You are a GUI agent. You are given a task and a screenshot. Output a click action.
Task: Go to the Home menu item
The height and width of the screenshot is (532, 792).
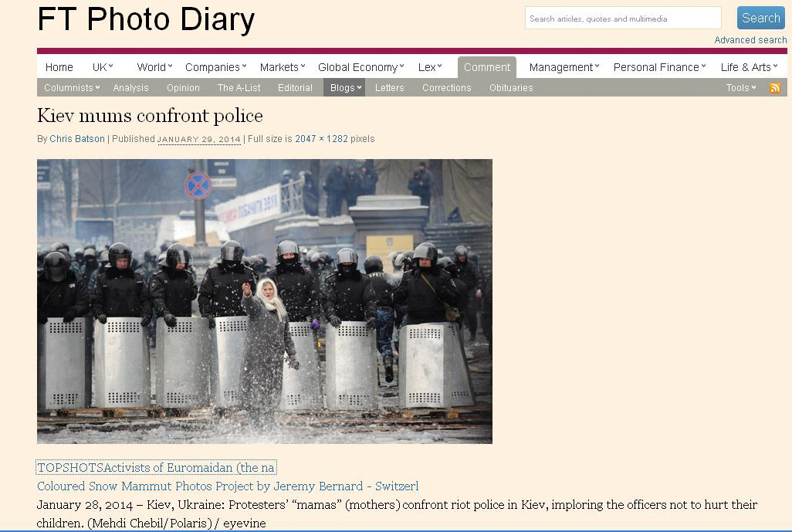pyautogui.click(x=59, y=67)
